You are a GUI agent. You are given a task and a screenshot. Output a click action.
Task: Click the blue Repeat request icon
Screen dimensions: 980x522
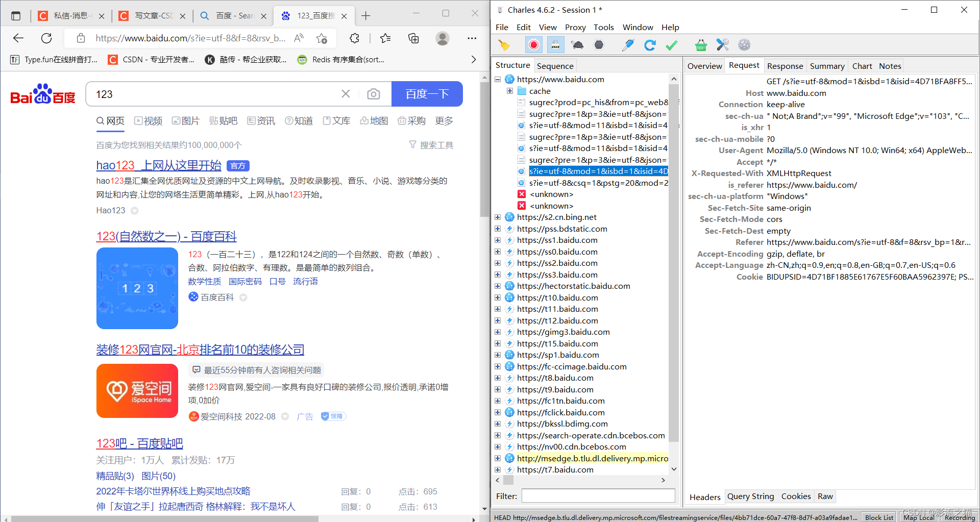[650, 45]
